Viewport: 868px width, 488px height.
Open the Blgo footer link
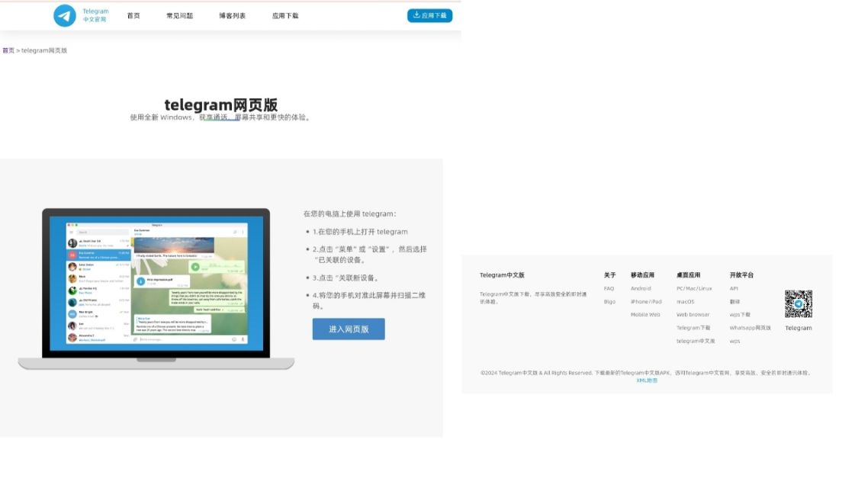[x=609, y=301]
